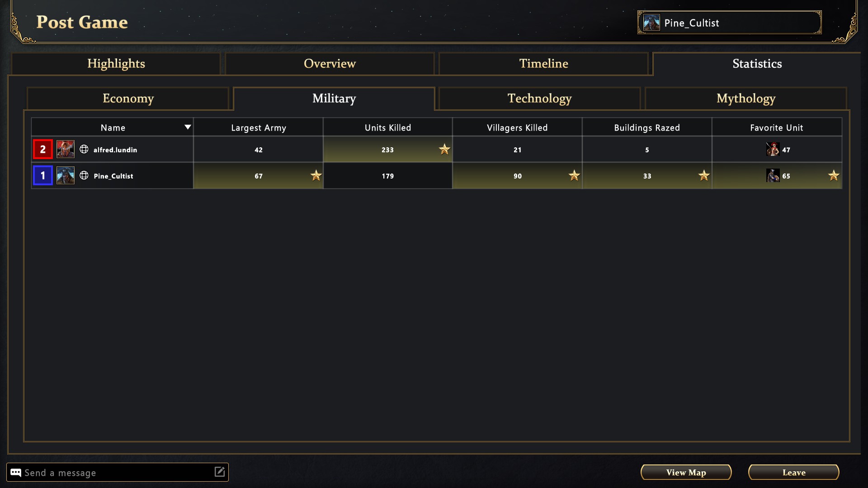The image size is (868, 488).
Task: Click the gold star in Units Killed
Action: [x=444, y=149]
